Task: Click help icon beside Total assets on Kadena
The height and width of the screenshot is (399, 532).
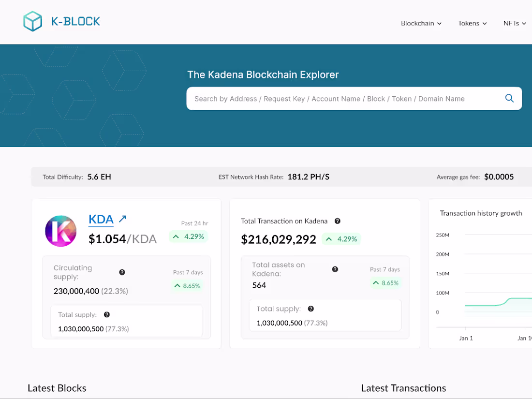Action: 335,269
